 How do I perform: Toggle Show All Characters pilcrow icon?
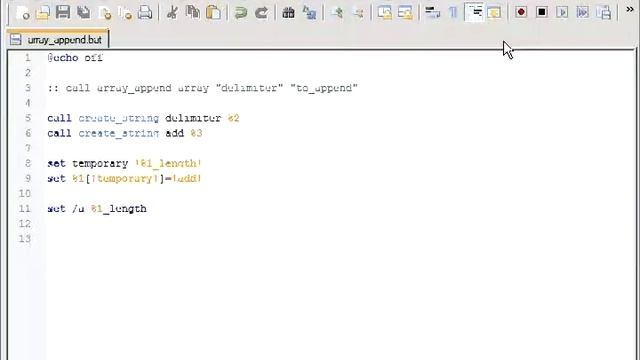tap(453, 13)
